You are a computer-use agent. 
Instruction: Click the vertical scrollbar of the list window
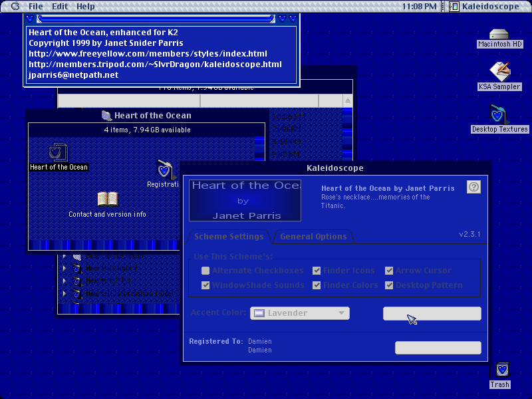tap(347, 134)
